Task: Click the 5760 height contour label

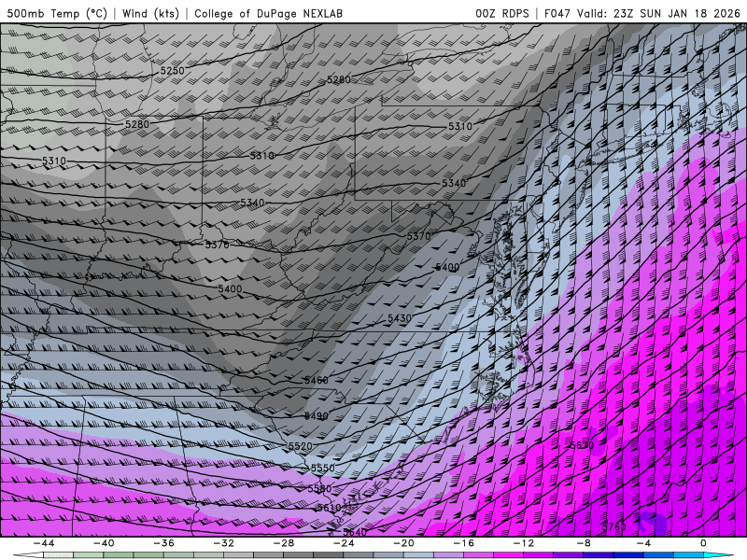Action: (x=614, y=526)
